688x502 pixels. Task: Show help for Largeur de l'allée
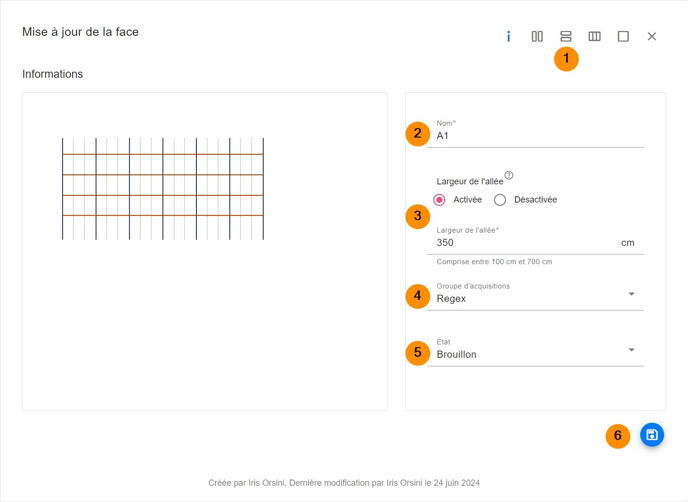click(x=509, y=176)
